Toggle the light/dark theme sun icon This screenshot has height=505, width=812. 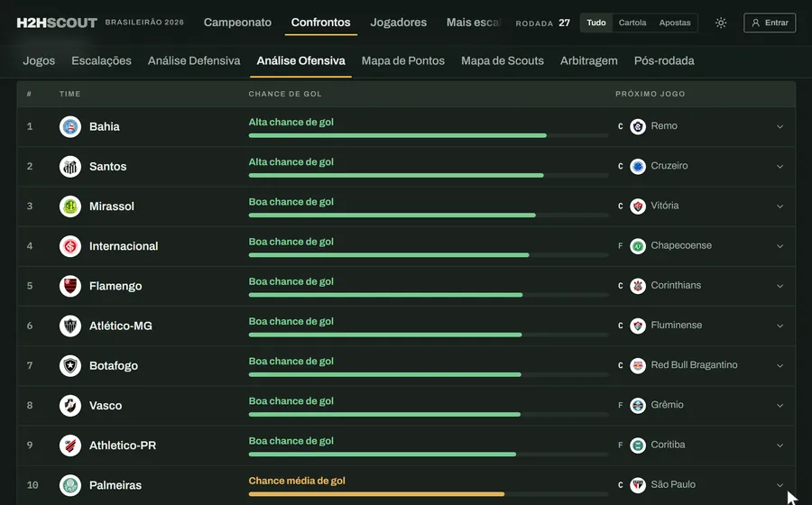[x=721, y=23]
